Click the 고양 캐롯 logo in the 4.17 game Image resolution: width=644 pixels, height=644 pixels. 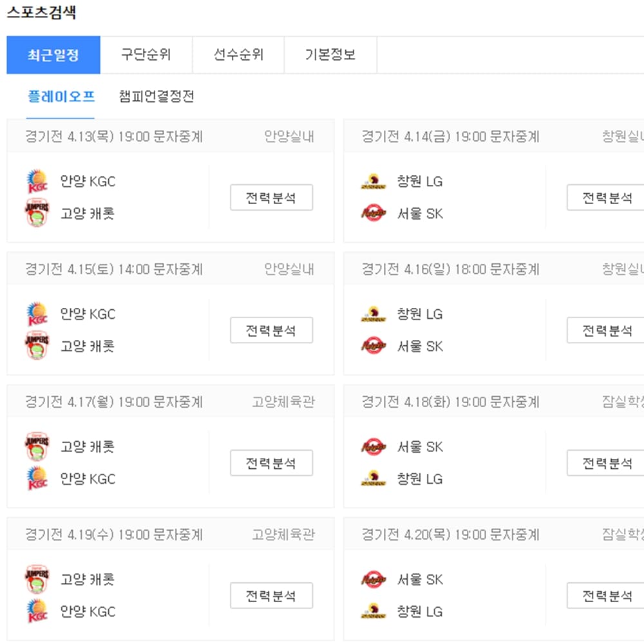(x=37, y=446)
